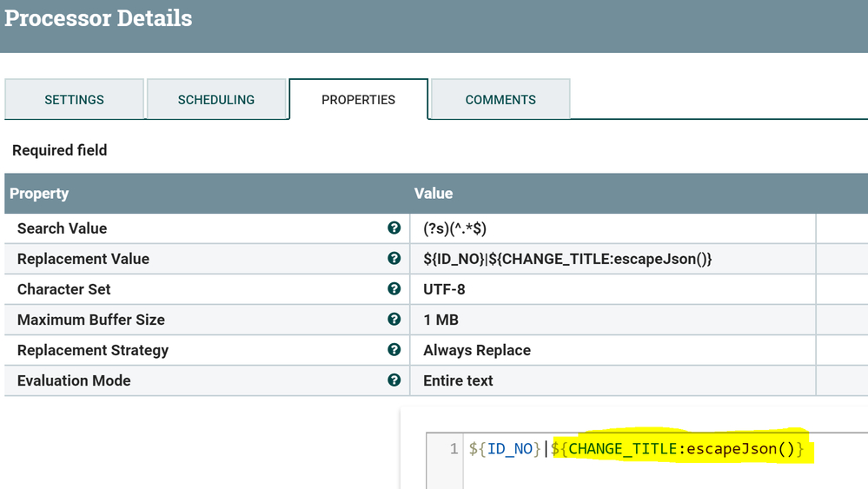Screen dimensions: 868x489
Task: Click help icon beside Replacement Value
Action: 394,259
